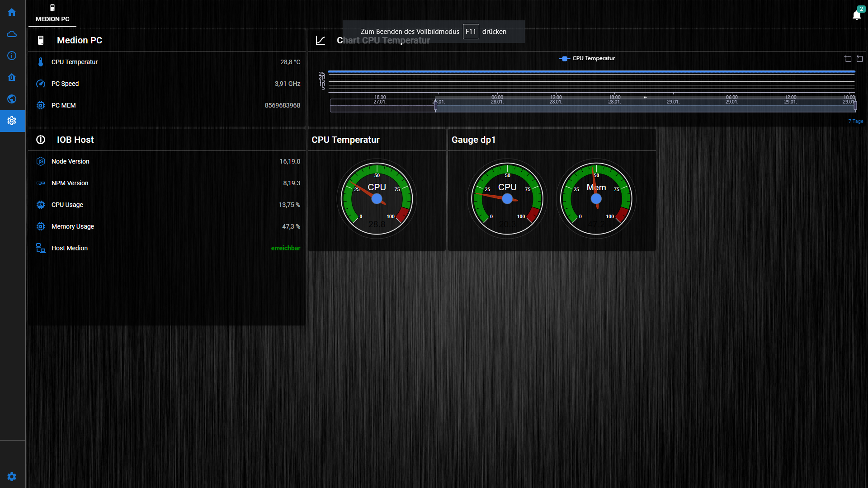
Task: Switch to the MEDION PC tab
Action: point(52,14)
